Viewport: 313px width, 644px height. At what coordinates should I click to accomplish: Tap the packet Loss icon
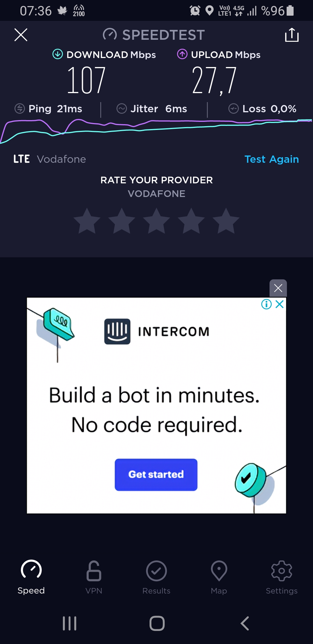point(234,109)
